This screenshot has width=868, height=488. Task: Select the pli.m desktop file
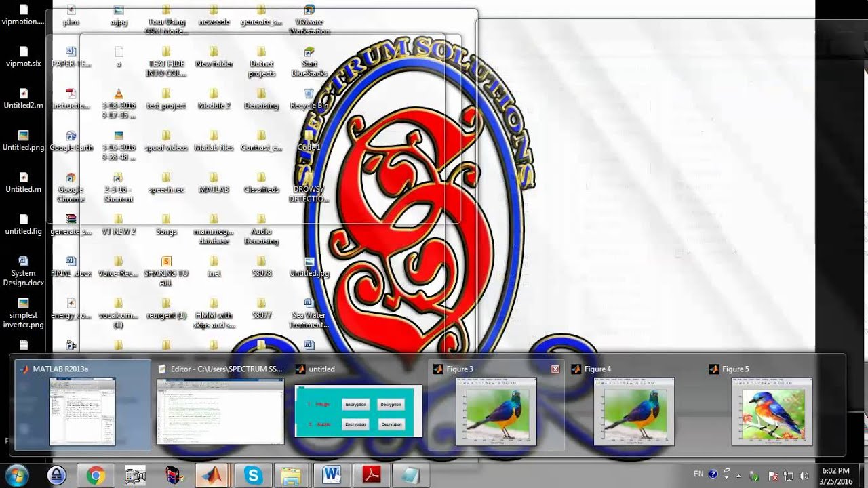tap(71, 15)
